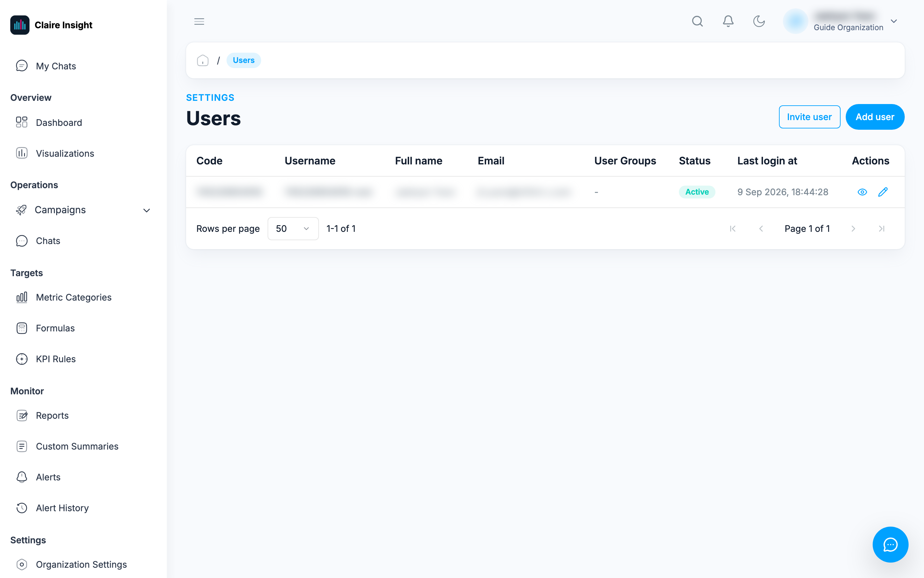Open Formulas page
Viewport: 924px width, 578px height.
[56, 328]
